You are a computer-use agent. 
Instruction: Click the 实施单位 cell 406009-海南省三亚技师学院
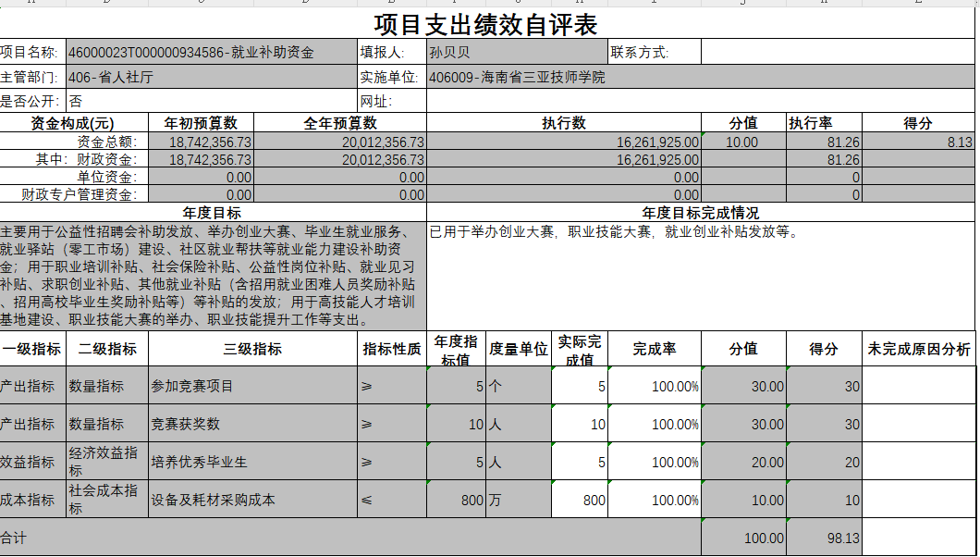click(x=701, y=77)
